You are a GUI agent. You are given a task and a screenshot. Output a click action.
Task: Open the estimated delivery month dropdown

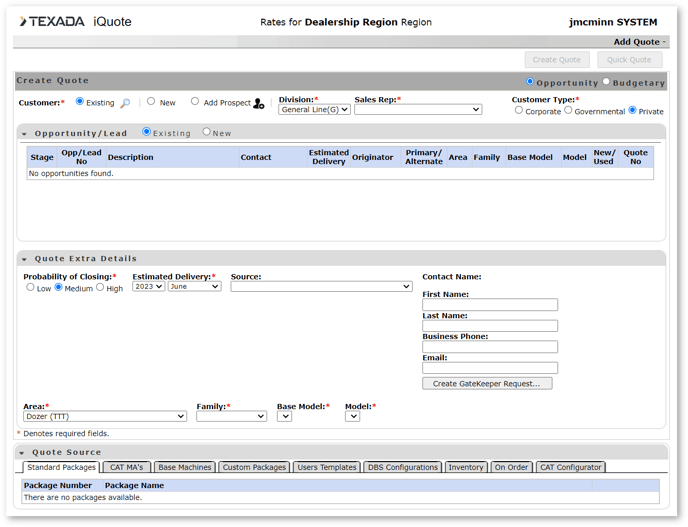click(194, 286)
